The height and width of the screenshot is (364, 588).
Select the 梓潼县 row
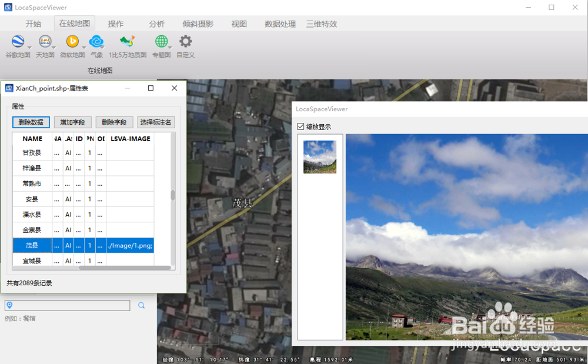83,168
